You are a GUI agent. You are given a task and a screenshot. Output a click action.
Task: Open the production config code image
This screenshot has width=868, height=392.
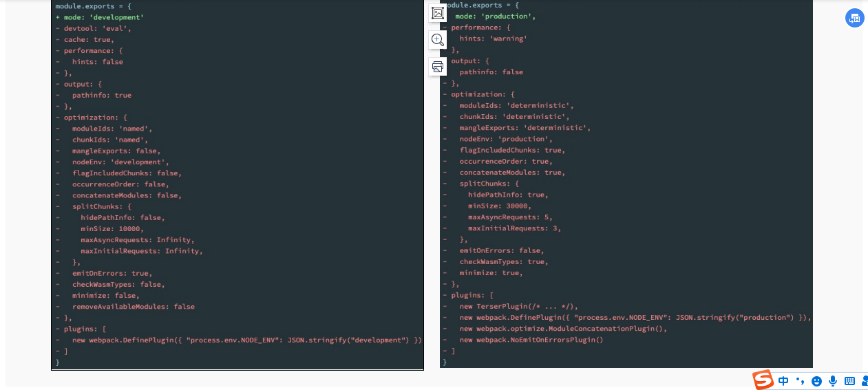tap(626, 184)
